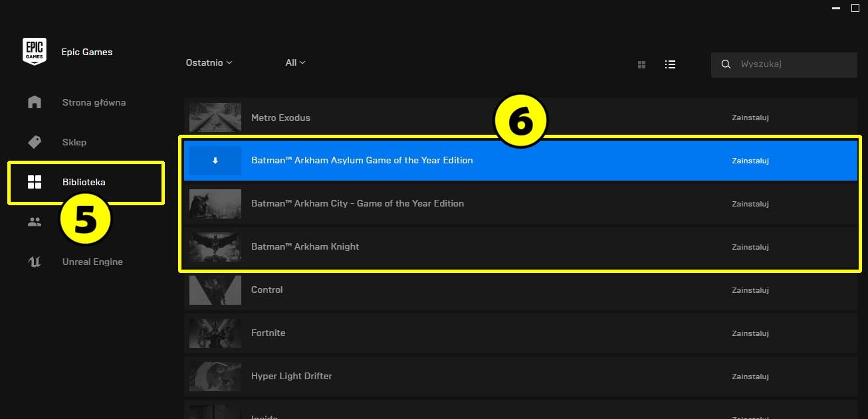
Task: Open the Strona główna home icon
Action: tap(35, 102)
